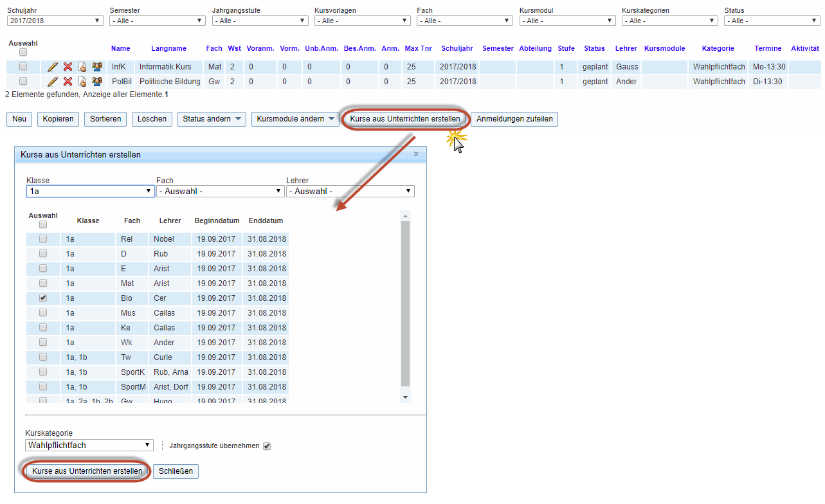The width and height of the screenshot is (825, 504).
Task: Check the 1a Rel Nobel lesson
Action: (x=43, y=239)
